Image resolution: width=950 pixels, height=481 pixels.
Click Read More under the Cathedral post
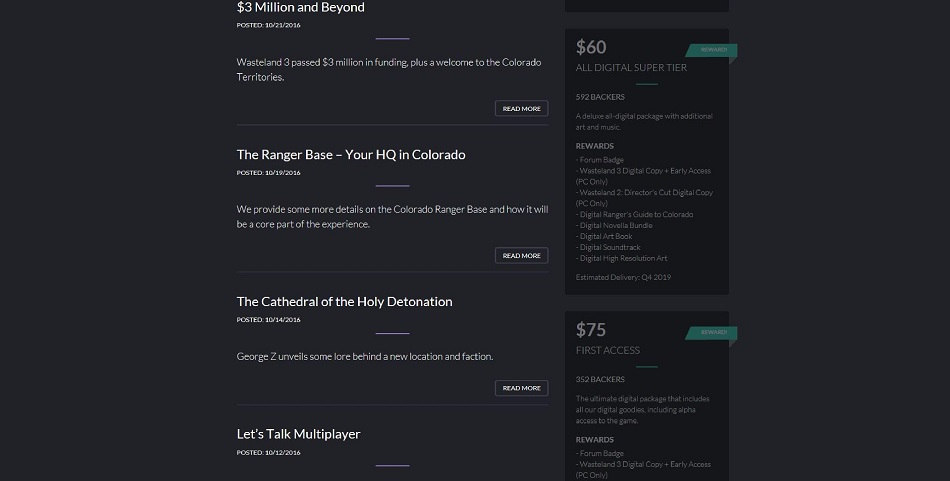(521, 388)
